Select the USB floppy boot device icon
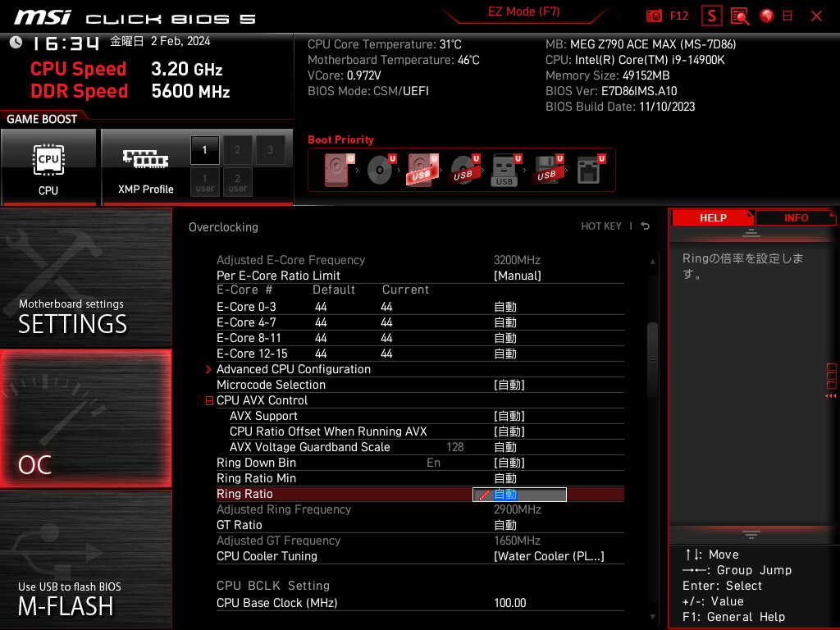The width and height of the screenshot is (840, 630). point(548,170)
